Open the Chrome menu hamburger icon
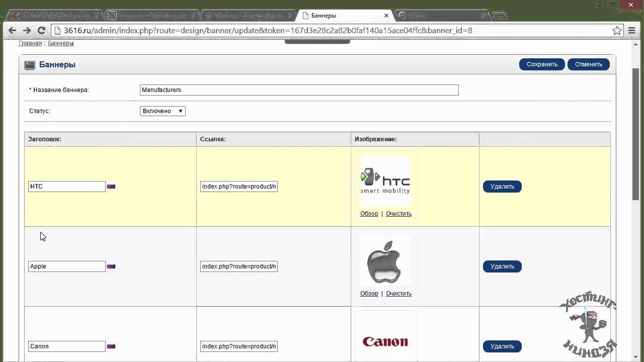 [x=632, y=31]
